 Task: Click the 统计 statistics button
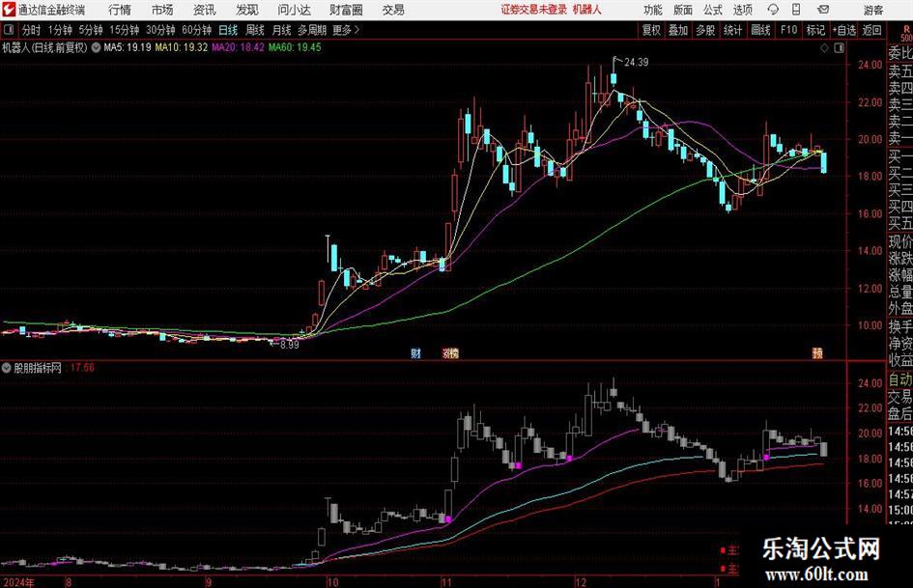pos(732,30)
